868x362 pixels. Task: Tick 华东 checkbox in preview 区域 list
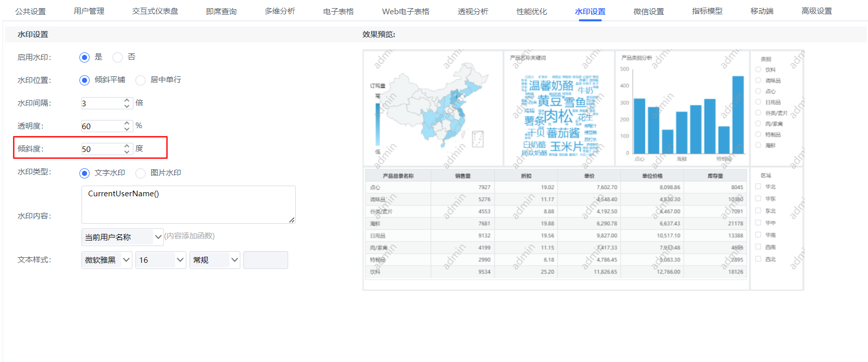[758, 199]
